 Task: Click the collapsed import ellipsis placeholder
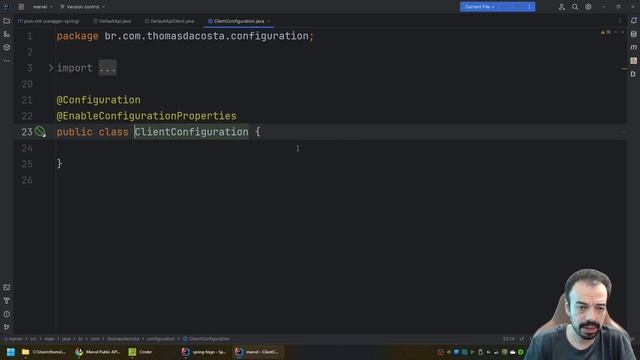(x=108, y=68)
